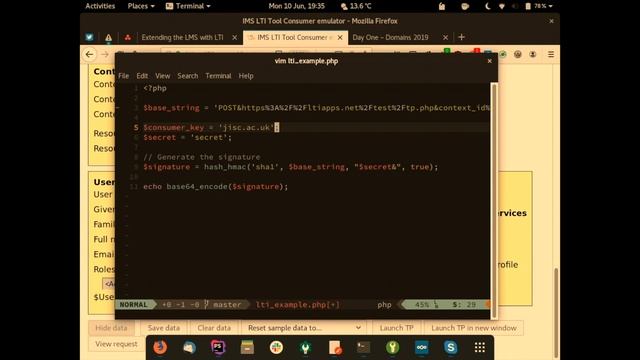This screenshot has width=640, height=360.
Task: Open Firefox from the dock
Action: tap(160, 347)
